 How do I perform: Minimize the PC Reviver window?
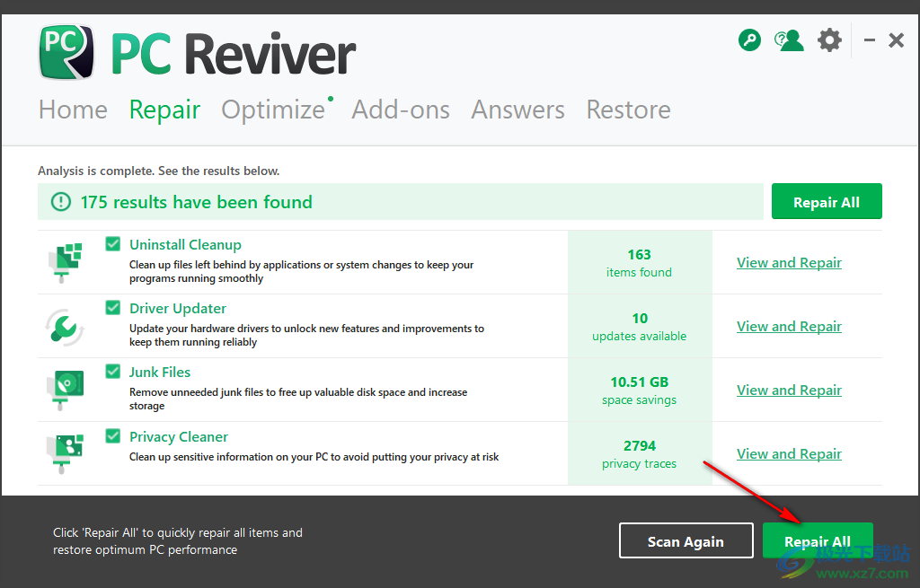[x=870, y=40]
